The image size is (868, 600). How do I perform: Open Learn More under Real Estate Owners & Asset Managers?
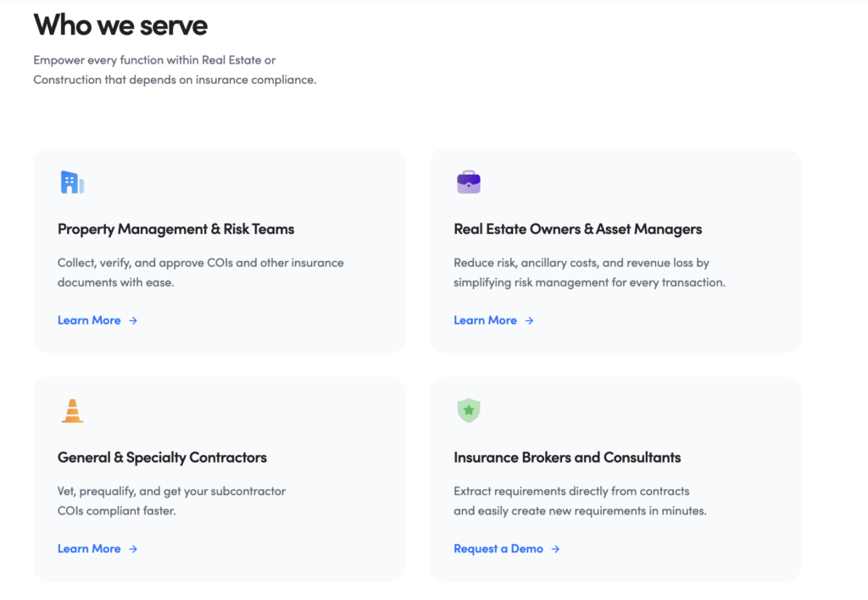[486, 320]
